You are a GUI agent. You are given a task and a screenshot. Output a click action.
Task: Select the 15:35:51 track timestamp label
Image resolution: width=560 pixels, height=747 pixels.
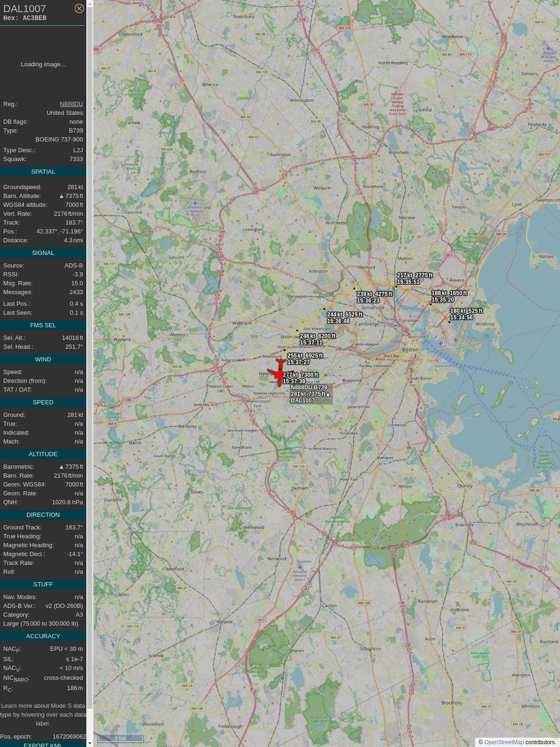pyautogui.click(x=408, y=282)
